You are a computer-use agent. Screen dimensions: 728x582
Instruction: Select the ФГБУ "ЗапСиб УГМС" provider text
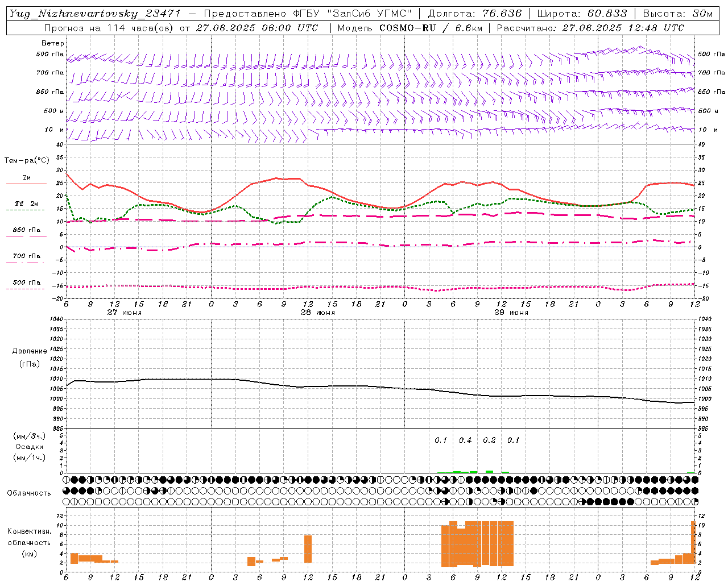351,14
